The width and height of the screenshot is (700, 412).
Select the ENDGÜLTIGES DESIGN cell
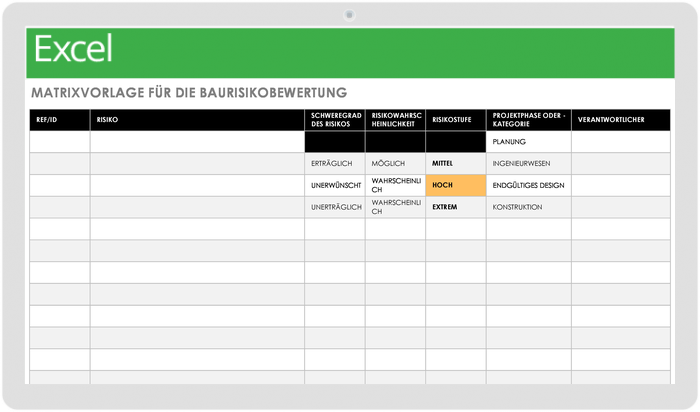pos(529,186)
